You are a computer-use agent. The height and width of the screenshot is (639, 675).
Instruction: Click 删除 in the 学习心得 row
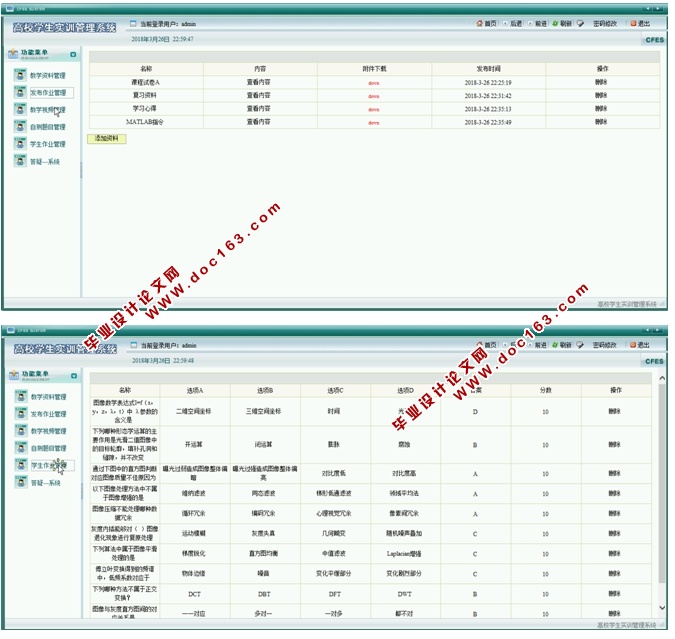pyautogui.click(x=601, y=109)
